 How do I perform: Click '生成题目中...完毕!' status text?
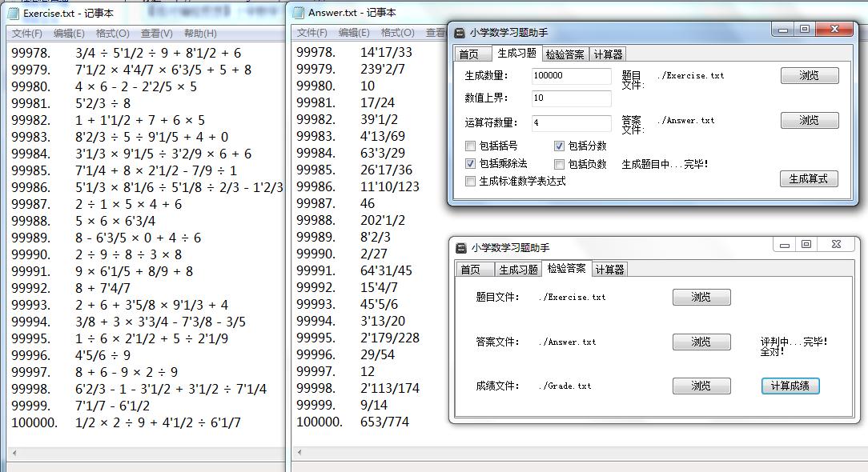[x=665, y=164]
